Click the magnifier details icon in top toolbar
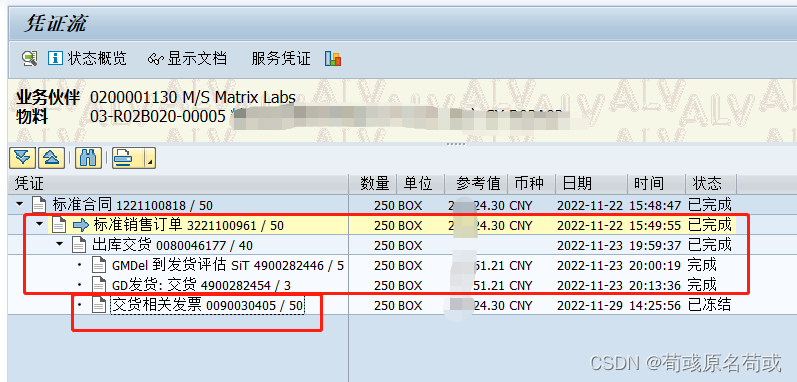The image size is (797, 382). [29, 58]
